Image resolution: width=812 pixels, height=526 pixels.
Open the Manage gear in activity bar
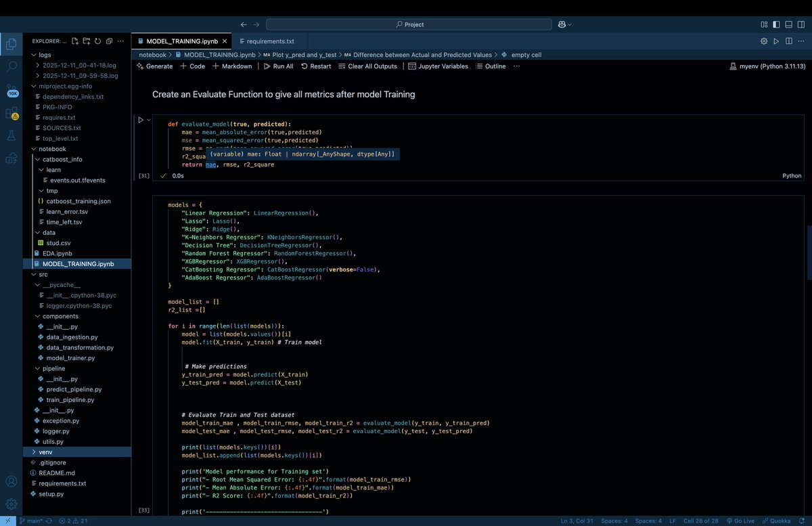pyautogui.click(x=11, y=504)
